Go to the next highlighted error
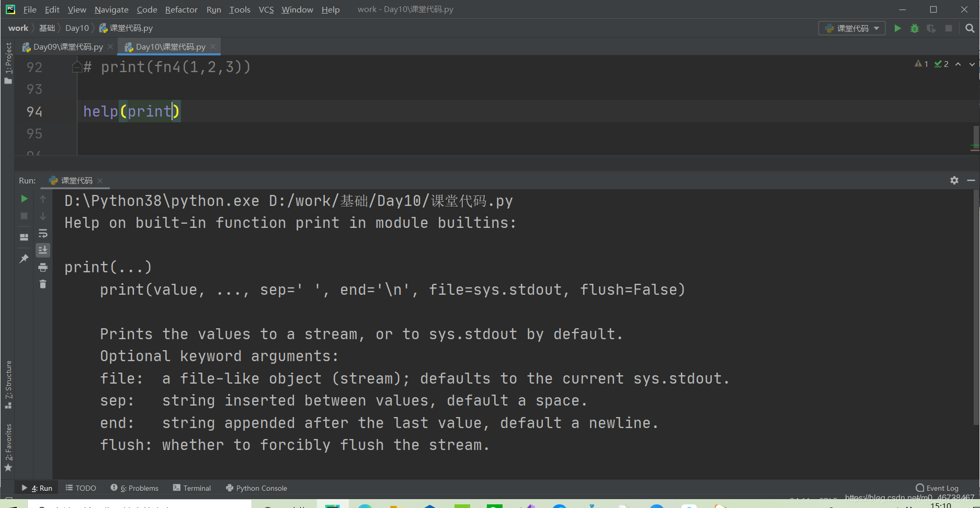Image resolution: width=980 pixels, height=508 pixels. click(x=972, y=64)
